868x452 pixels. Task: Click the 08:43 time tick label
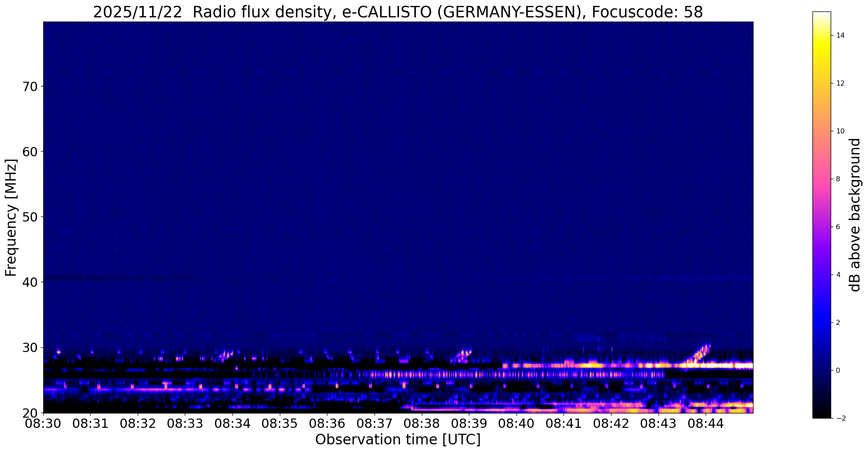pos(659,424)
